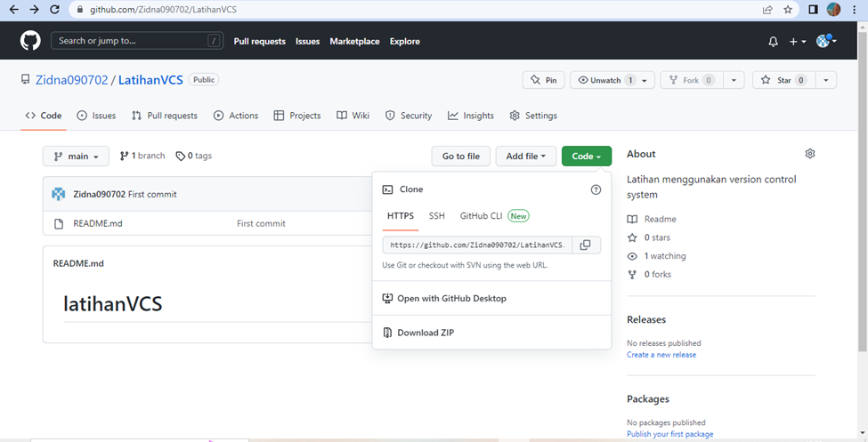Pin the repository
This screenshot has height=442, width=868.
(544, 80)
